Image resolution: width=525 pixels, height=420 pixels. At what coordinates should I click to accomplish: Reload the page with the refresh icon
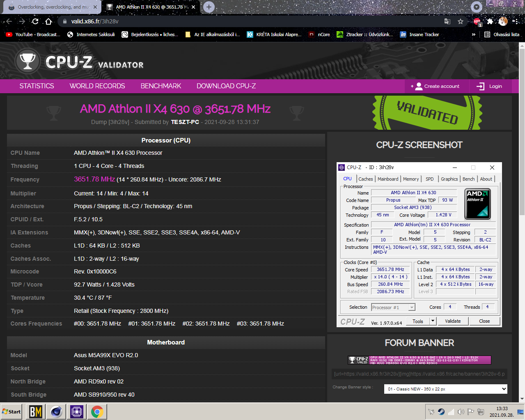click(x=35, y=21)
